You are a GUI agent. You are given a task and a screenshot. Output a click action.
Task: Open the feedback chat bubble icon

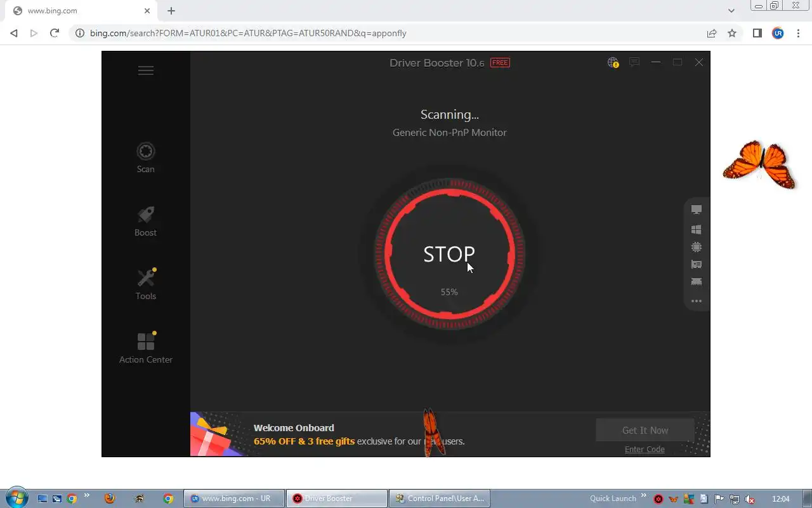[x=634, y=62]
